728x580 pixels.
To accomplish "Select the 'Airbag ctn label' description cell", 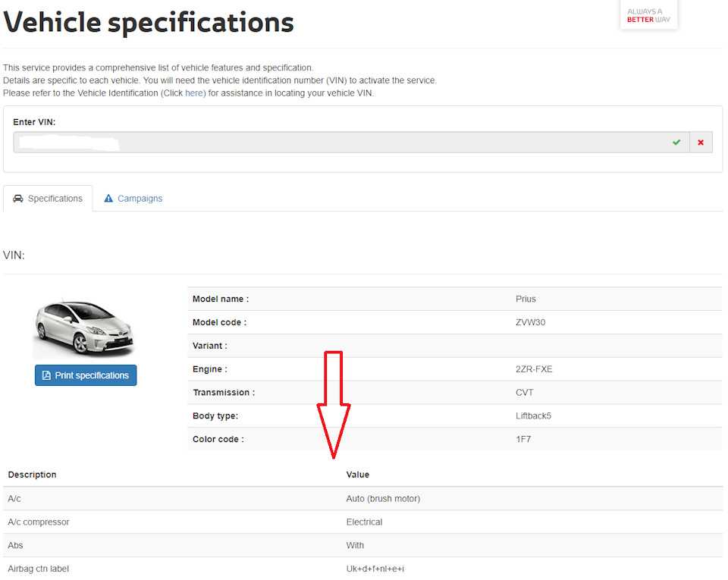I will [x=38, y=569].
